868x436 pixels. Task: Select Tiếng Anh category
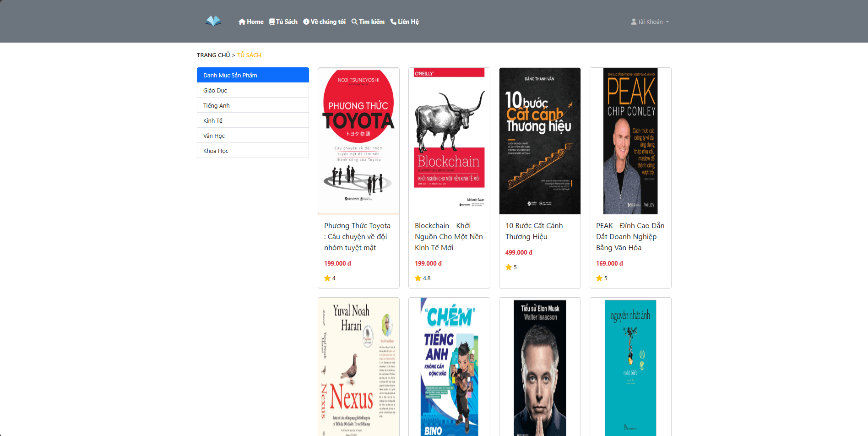[x=253, y=105]
